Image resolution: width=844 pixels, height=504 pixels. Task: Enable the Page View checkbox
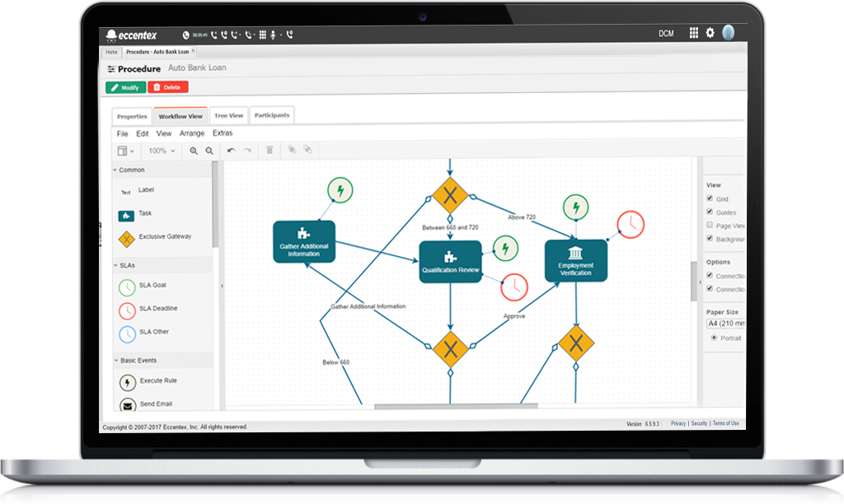710,225
